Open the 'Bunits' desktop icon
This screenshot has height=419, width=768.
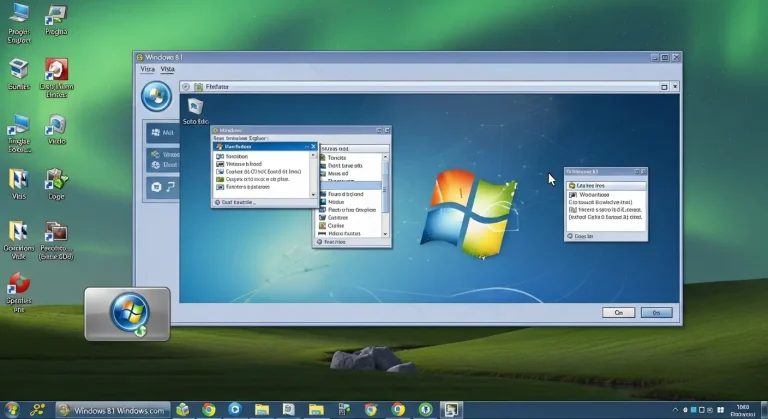(19, 74)
